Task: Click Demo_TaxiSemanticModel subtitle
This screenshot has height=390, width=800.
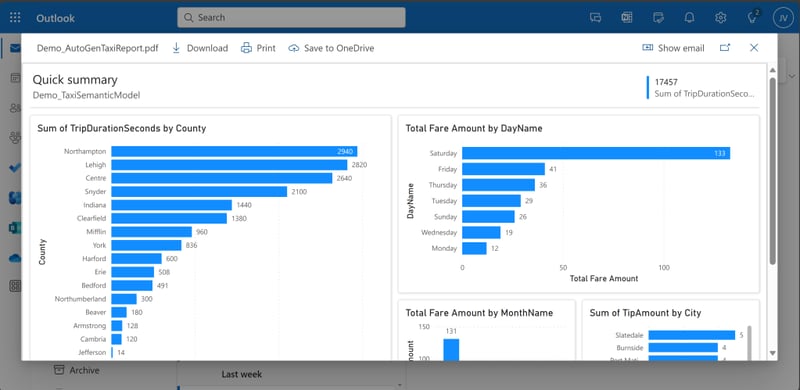Action: 86,95
